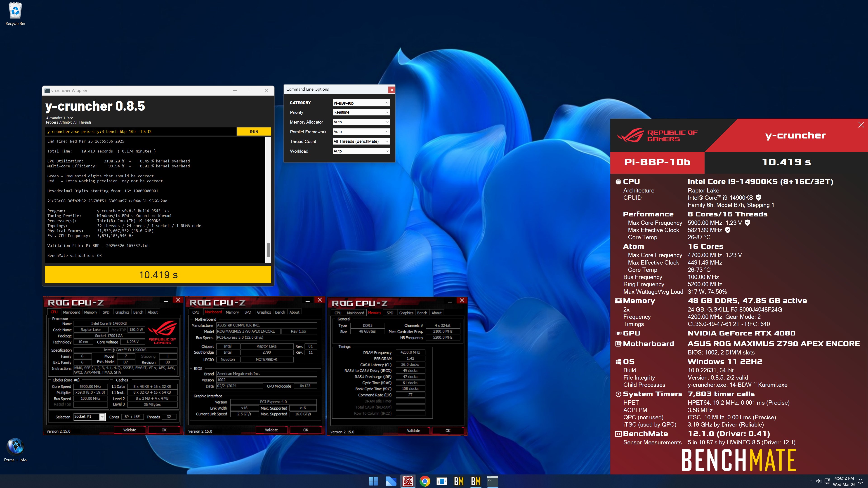
Task: Open the Windows Start menu
Action: [373, 481]
